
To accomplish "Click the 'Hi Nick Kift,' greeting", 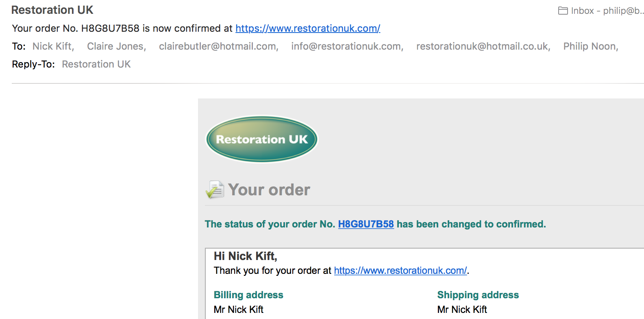I will point(246,256).
